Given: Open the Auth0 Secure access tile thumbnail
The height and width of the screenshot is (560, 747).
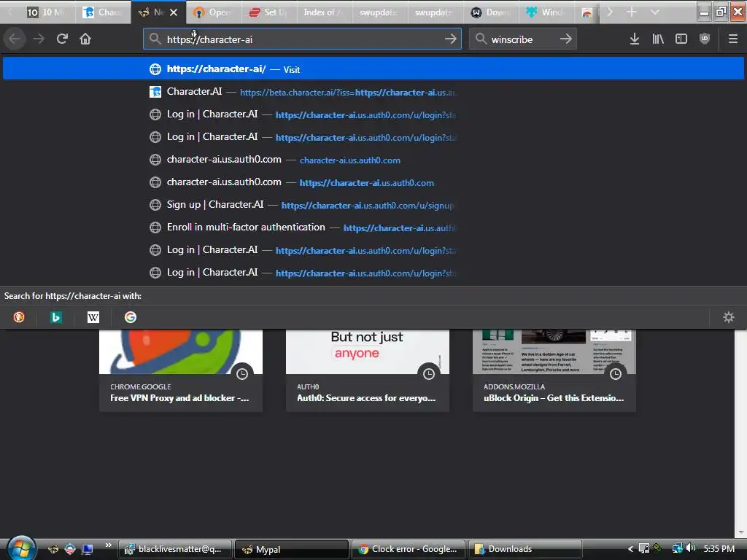Looking at the screenshot, I should click(x=368, y=351).
